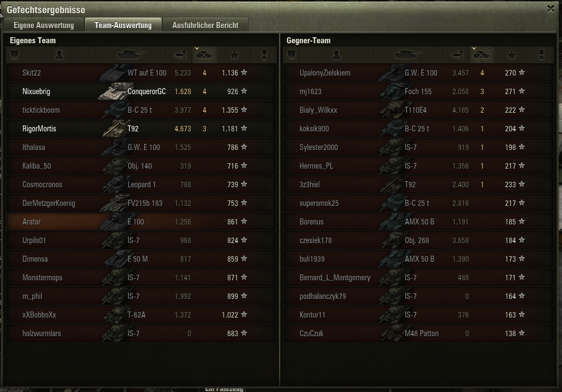
Task: Click the ConquerorGC tank thumbnail of Nixuebrig
Action: pyautogui.click(x=113, y=91)
